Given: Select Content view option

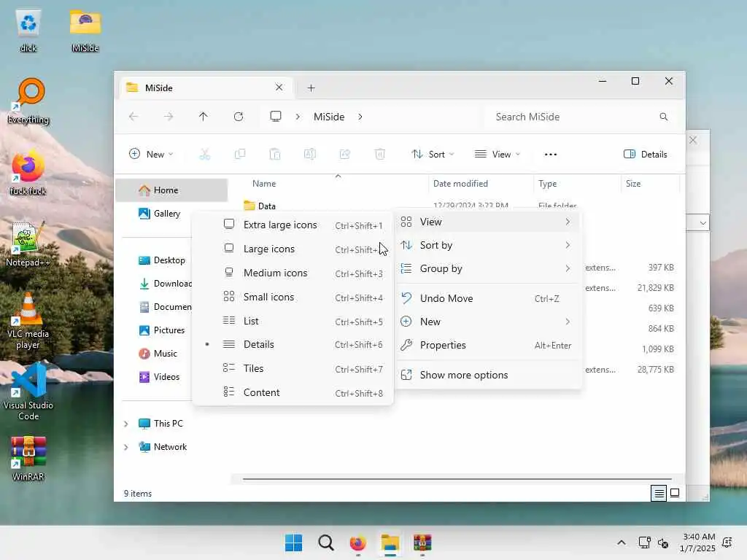Looking at the screenshot, I should pos(293,392).
